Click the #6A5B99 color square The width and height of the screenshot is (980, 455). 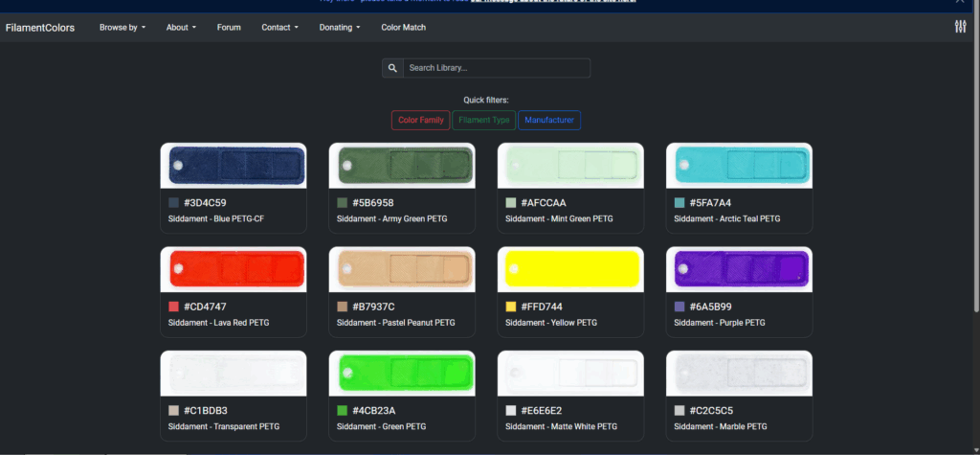coord(679,307)
